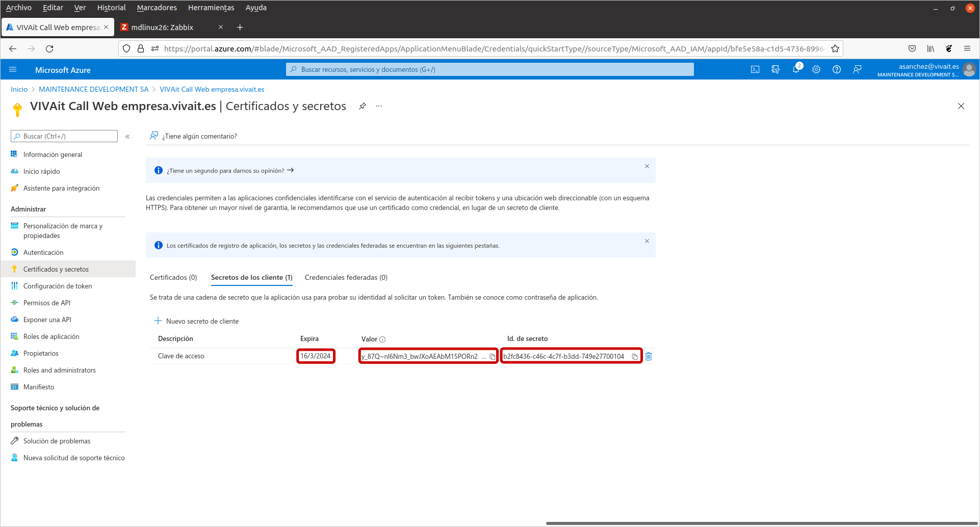Open the Firefox application menu
This screenshot has height=527, width=980.
coord(967,48)
